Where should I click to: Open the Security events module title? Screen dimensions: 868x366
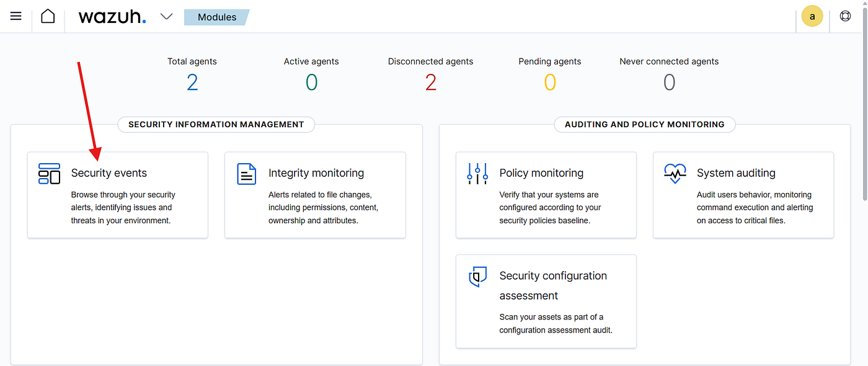pyautogui.click(x=109, y=173)
